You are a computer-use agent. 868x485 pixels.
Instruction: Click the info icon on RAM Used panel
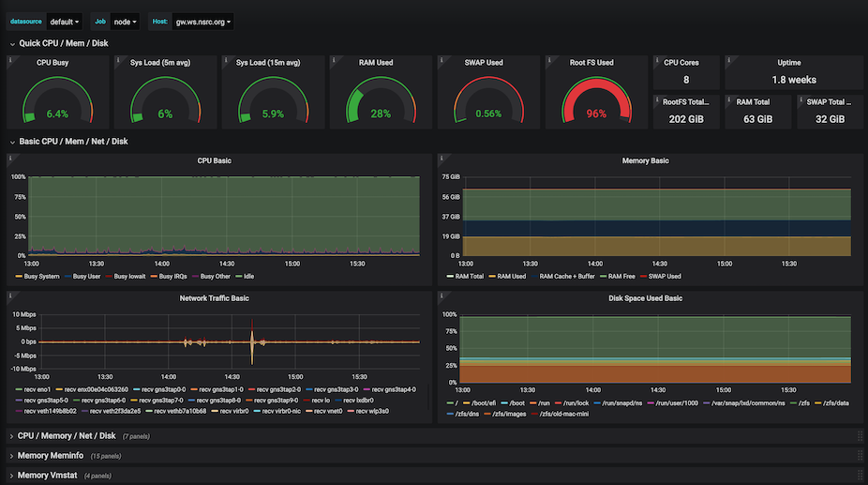[333, 59]
